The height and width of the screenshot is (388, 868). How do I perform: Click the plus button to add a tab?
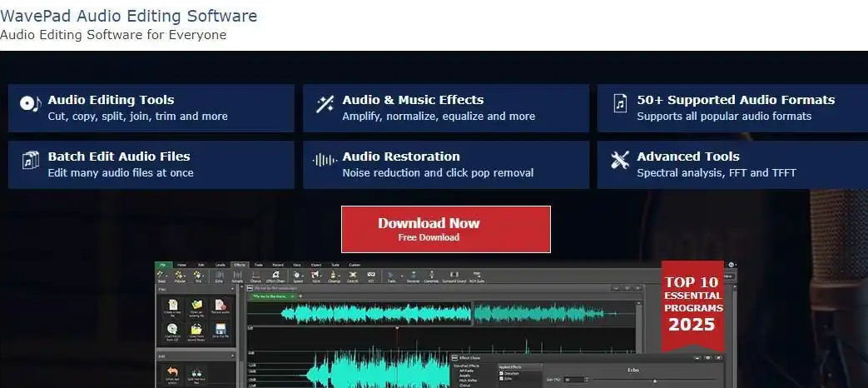(x=300, y=296)
